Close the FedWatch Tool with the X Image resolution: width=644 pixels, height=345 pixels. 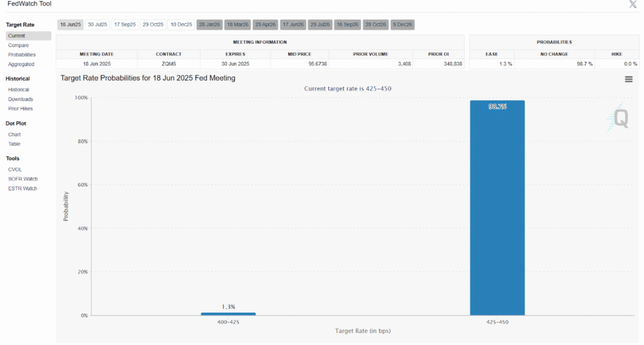tap(633, 4)
